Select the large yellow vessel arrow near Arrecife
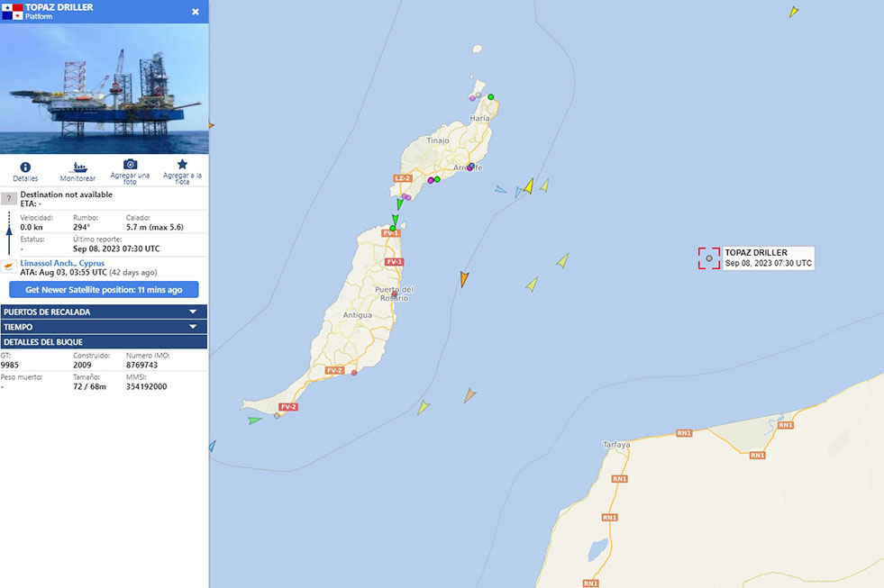The width and height of the screenshot is (884, 588). pyautogui.click(x=529, y=185)
